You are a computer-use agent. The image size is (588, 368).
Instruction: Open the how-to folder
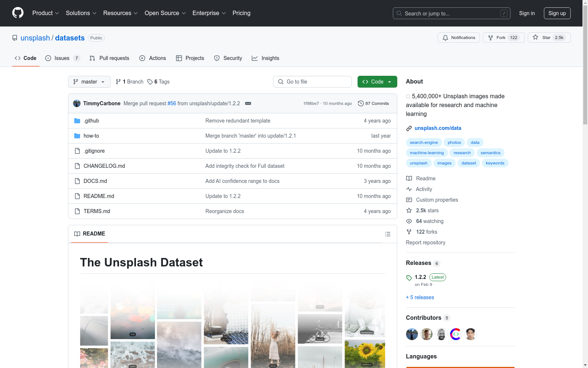(x=91, y=136)
